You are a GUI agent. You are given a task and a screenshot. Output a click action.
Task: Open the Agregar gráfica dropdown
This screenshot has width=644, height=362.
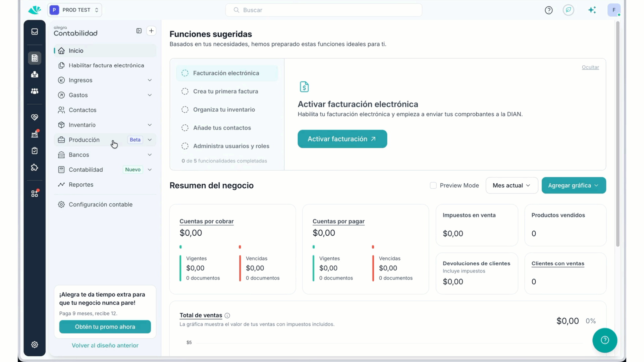click(574, 185)
